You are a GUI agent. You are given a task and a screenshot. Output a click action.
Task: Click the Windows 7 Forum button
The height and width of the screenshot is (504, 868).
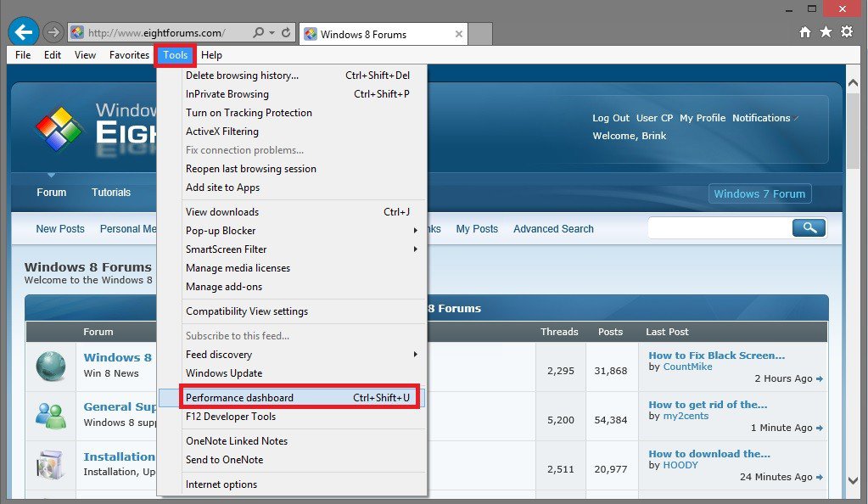(x=759, y=193)
